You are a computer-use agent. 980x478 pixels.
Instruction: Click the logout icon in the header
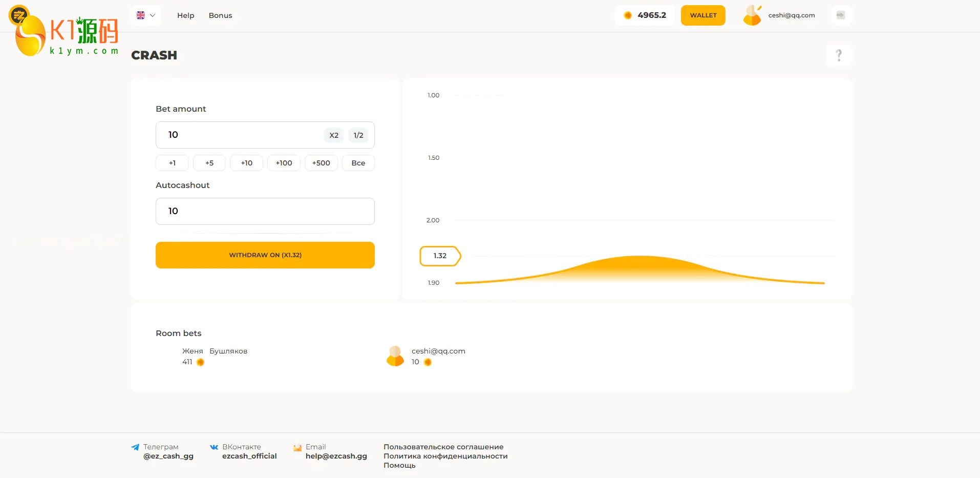[x=841, y=15]
